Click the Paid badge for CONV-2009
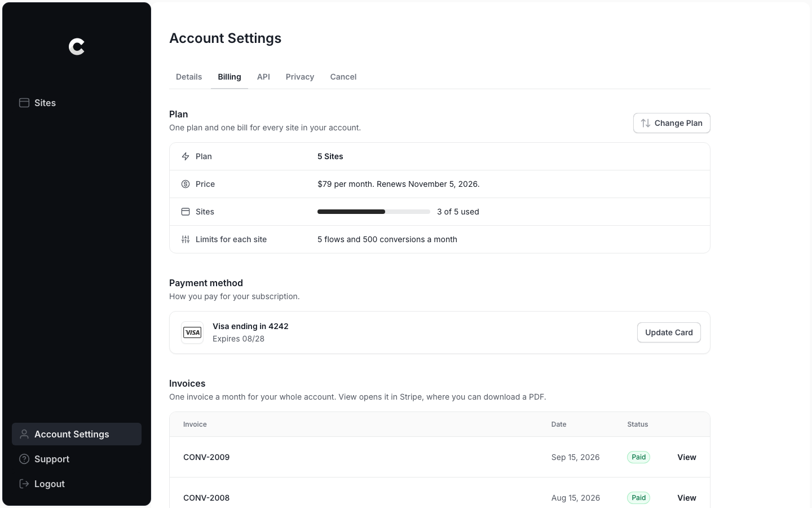 [x=639, y=457]
